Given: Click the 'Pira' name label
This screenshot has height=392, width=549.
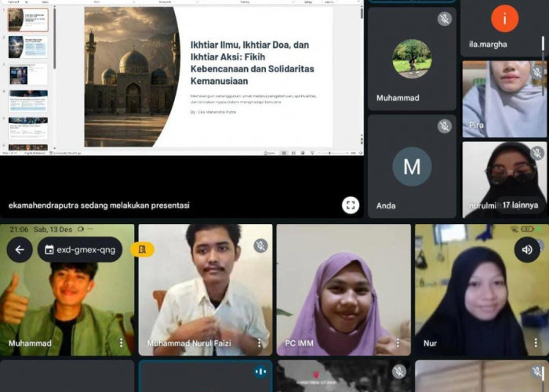Looking at the screenshot, I should [476, 125].
